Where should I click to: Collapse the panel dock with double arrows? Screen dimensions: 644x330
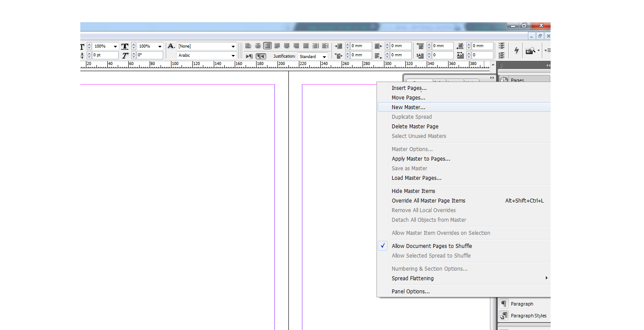click(548, 65)
